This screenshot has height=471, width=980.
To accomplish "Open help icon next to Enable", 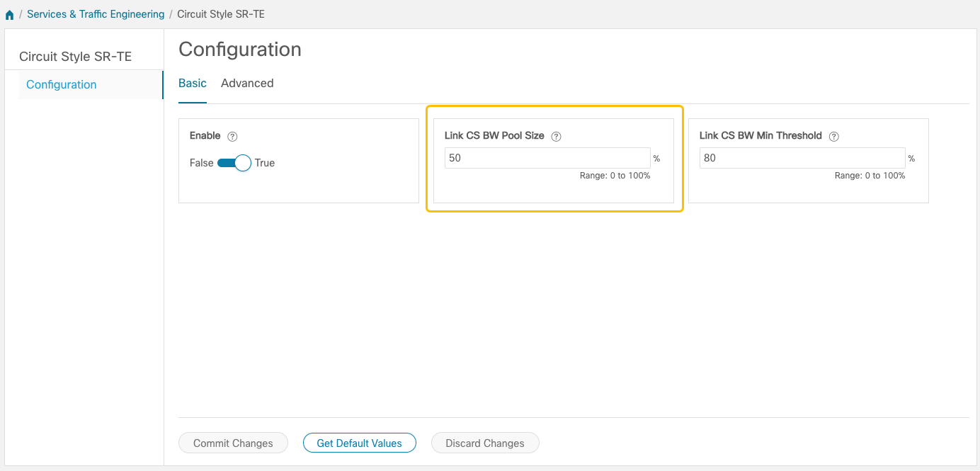I will tap(232, 136).
